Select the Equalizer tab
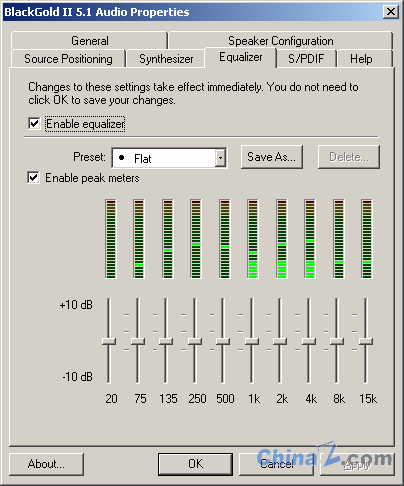Viewport: 404px width, 486px height. point(241,57)
